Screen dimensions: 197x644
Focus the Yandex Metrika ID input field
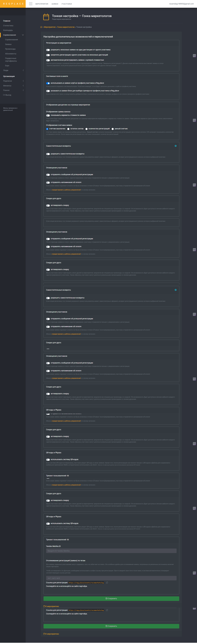(111, 551)
